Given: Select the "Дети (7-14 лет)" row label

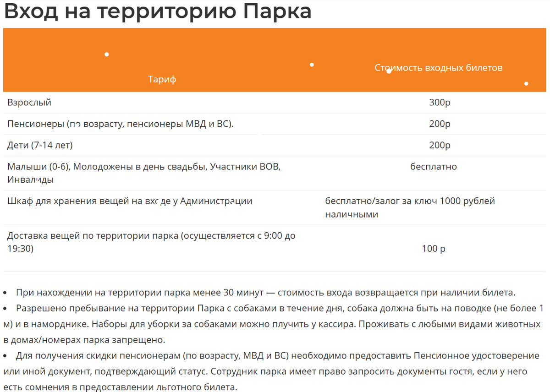Looking at the screenshot, I should 40,145.
